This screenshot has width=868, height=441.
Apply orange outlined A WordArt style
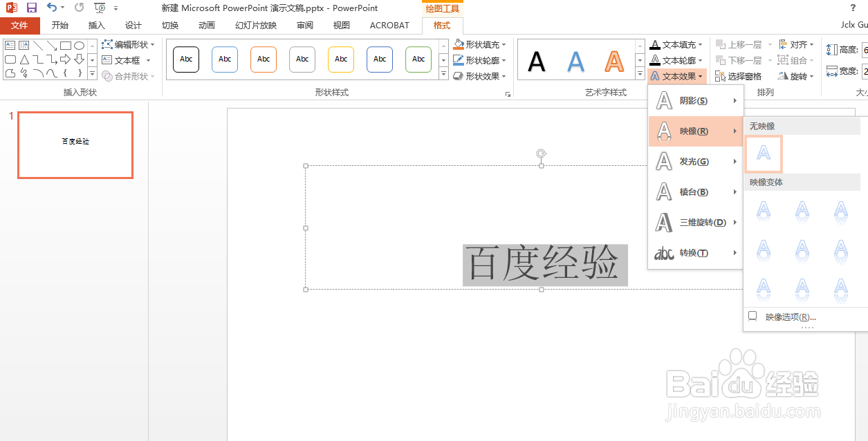614,62
